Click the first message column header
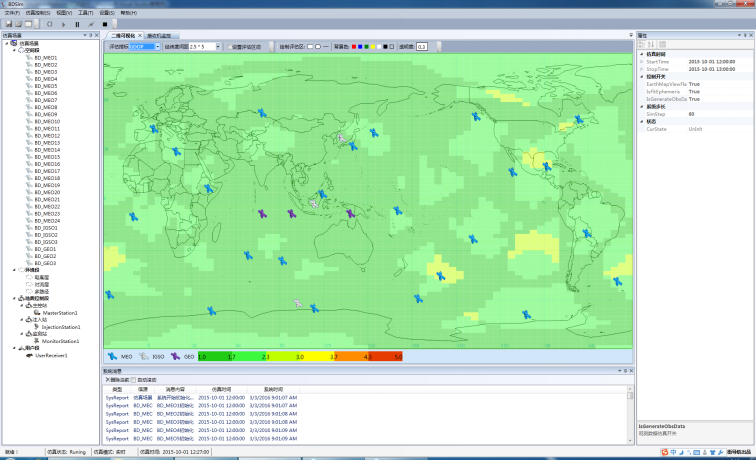756x460 pixels. pos(117,389)
